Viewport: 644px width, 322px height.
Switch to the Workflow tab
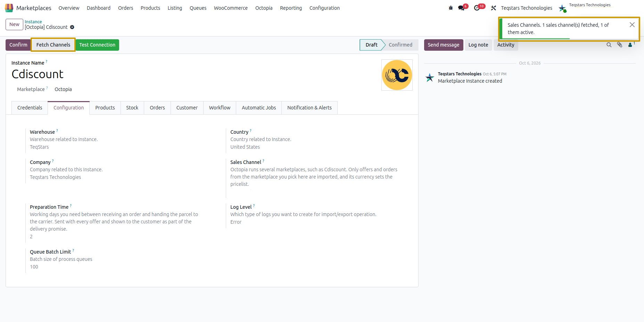220,108
